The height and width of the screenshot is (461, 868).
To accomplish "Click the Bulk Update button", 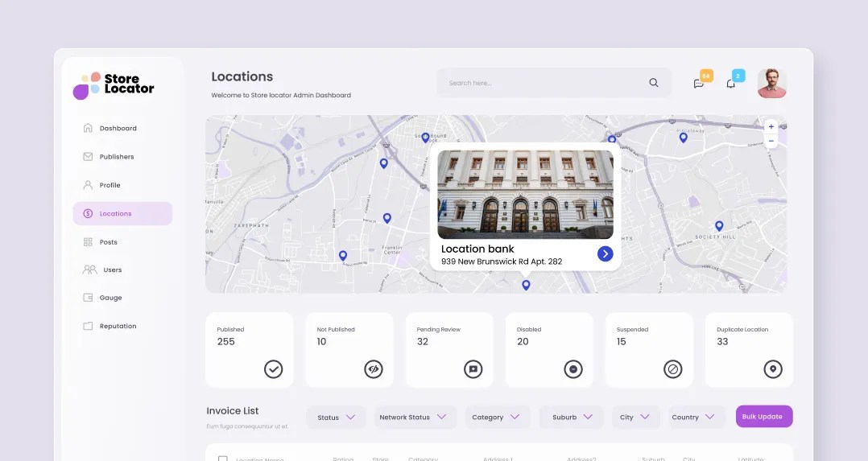I will coord(764,416).
